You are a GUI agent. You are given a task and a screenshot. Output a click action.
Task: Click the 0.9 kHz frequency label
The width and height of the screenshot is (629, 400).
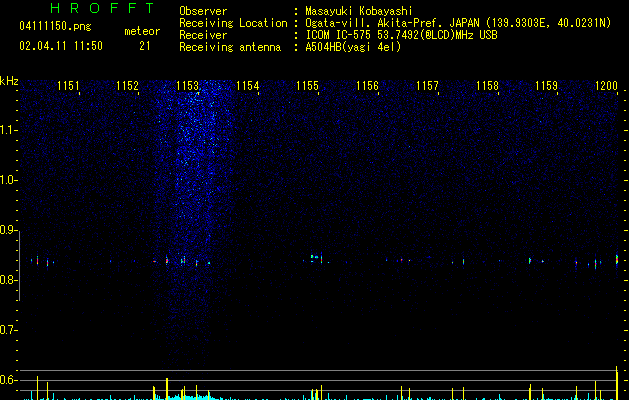click(x=8, y=230)
